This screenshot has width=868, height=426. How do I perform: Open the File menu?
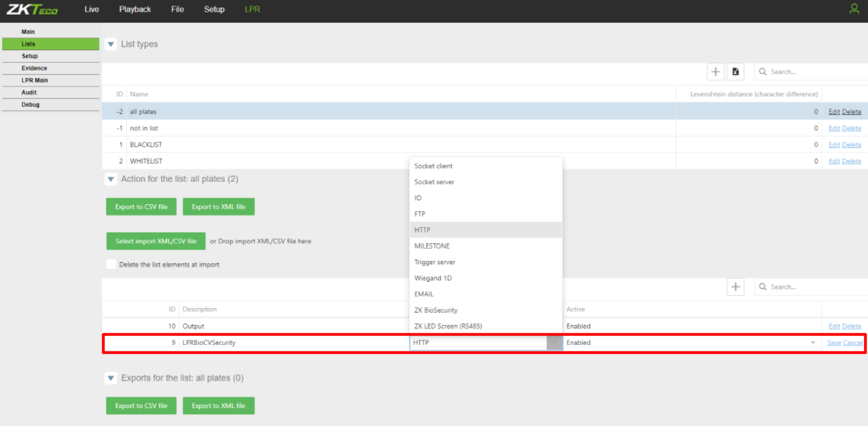[177, 9]
